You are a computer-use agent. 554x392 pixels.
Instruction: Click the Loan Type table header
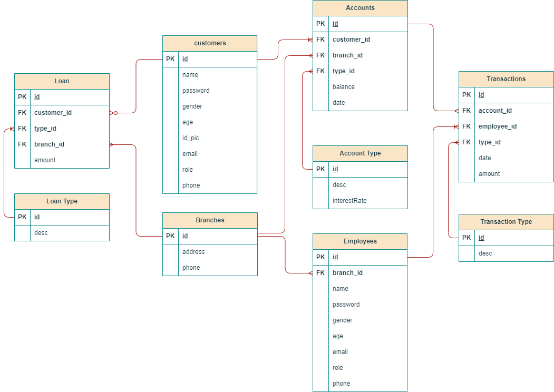tap(62, 201)
